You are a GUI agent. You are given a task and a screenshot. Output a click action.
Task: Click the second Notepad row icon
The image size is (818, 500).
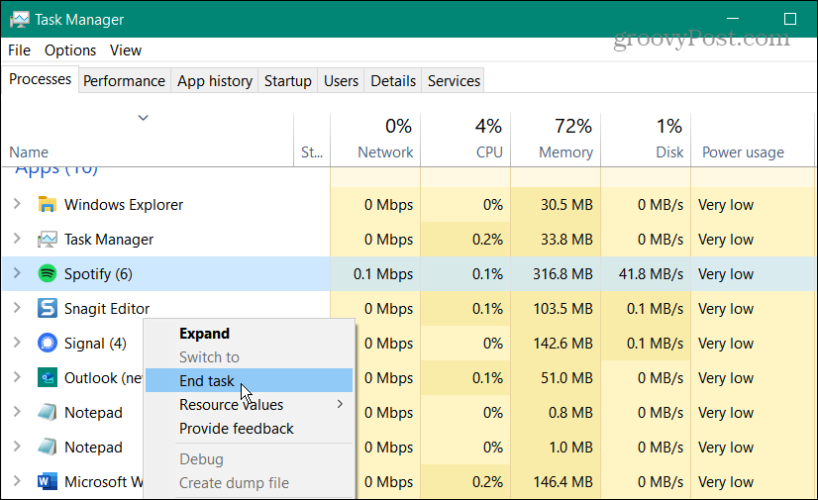[47, 447]
